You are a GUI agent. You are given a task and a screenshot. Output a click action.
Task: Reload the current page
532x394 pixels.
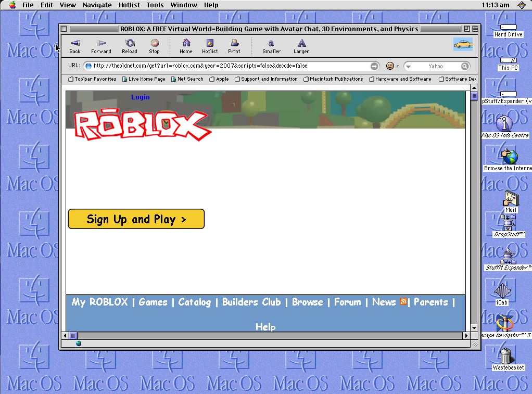tap(130, 44)
